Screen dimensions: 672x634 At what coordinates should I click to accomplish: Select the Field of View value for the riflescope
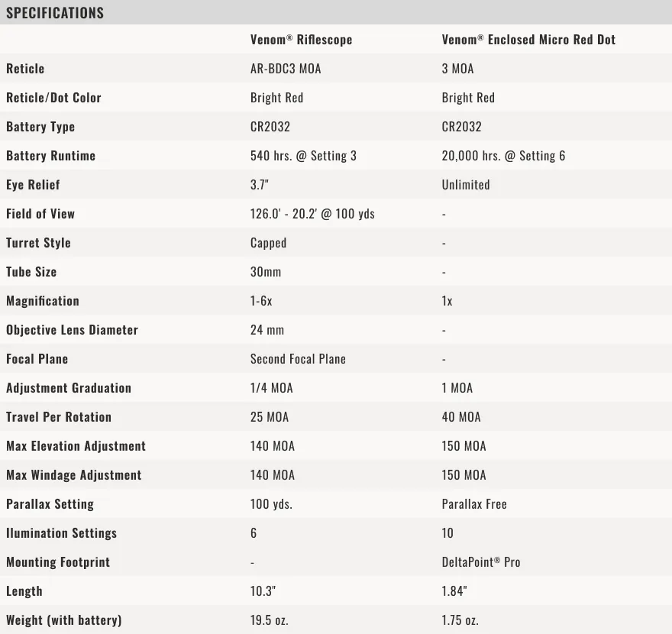[312, 214]
